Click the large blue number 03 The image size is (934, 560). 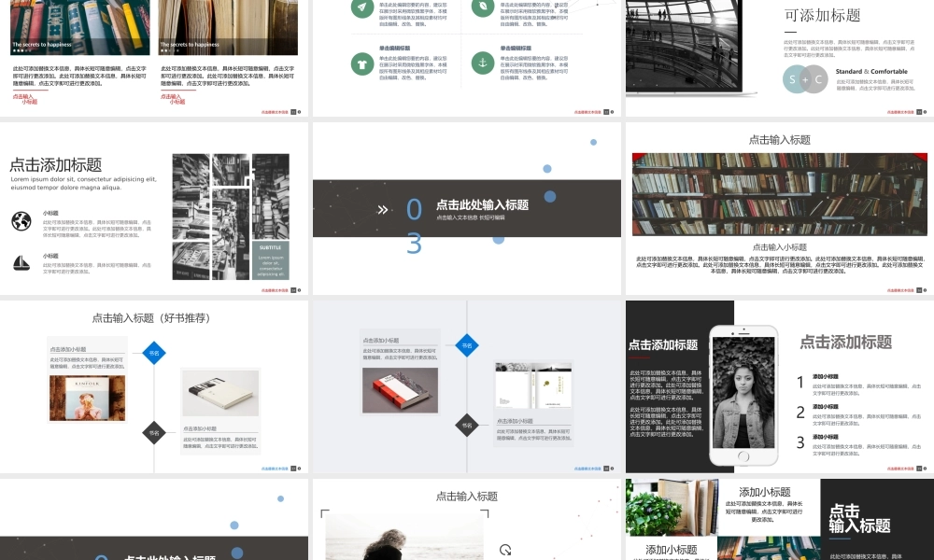tap(414, 227)
